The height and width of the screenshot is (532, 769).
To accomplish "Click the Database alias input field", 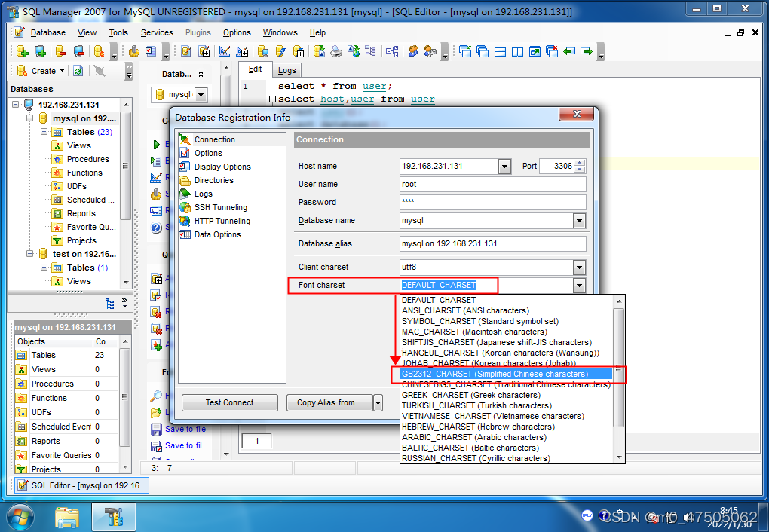I will [493, 243].
